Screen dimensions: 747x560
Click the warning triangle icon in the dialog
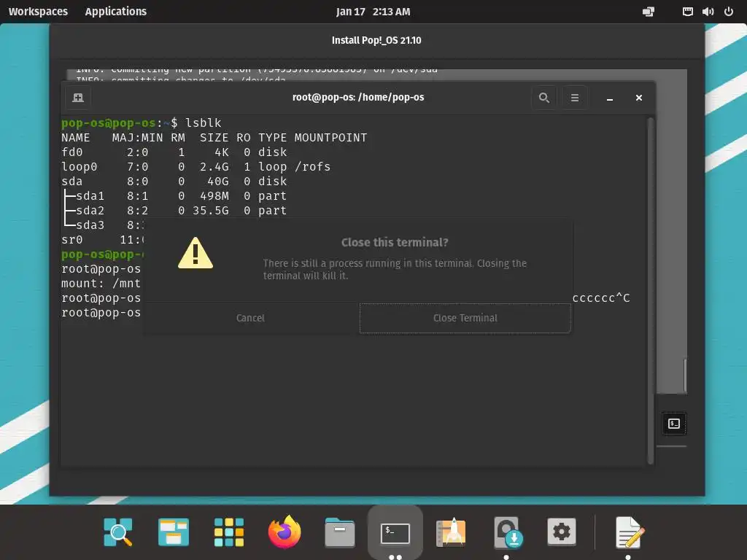[x=196, y=253]
